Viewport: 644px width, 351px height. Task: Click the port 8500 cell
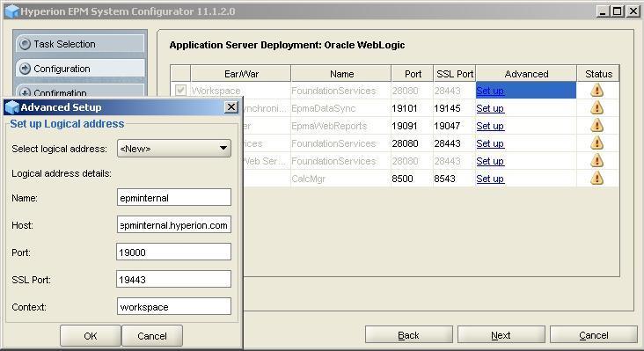click(x=413, y=179)
